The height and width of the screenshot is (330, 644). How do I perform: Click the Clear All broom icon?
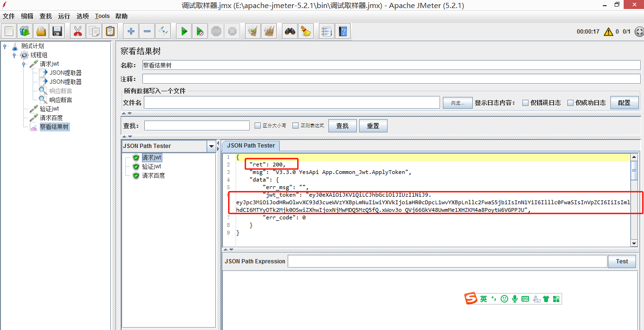[269, 32]
